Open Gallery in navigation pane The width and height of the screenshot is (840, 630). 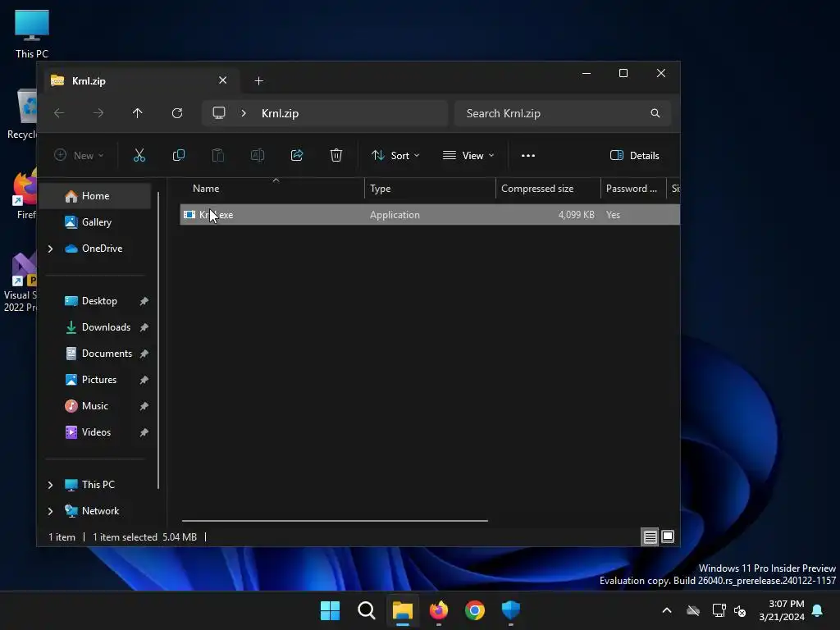click(95, 222)
